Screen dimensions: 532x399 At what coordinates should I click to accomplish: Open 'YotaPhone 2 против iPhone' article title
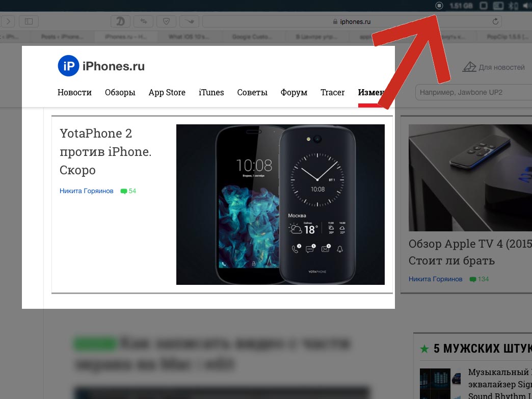pyautogui.click(x=105, y=152)
